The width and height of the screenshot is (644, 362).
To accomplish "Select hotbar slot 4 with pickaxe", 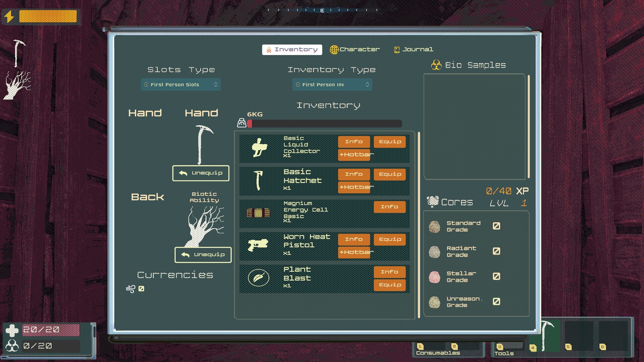I will [544, 335].
